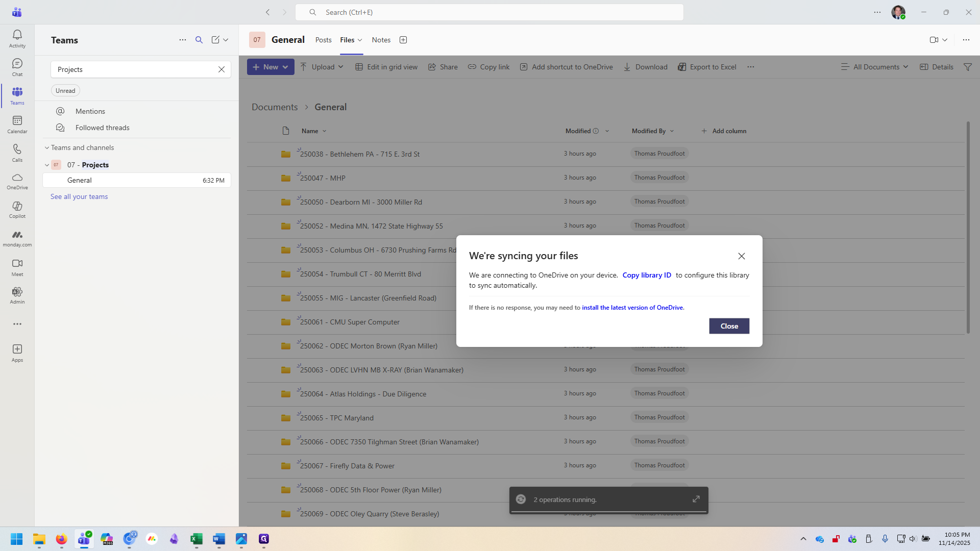Screen dimensions: 980x551
Task: Expand the New button dropdown
Action: coord(284,67)
